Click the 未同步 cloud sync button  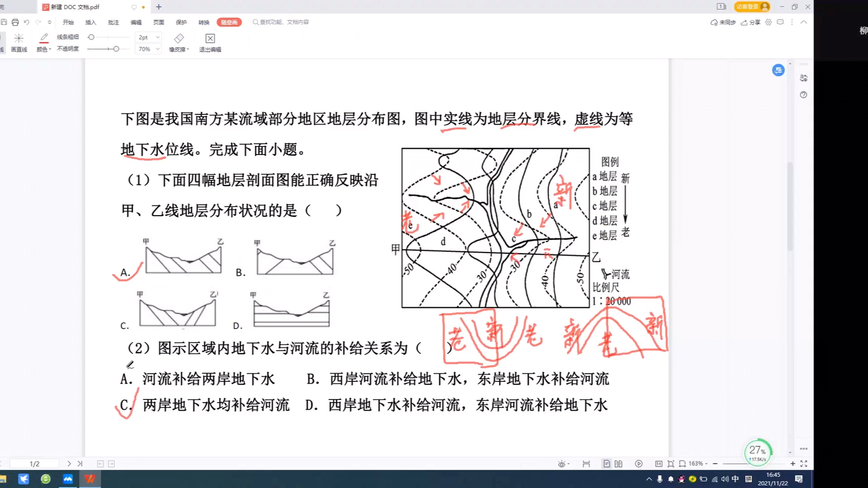tap(723, 22)
